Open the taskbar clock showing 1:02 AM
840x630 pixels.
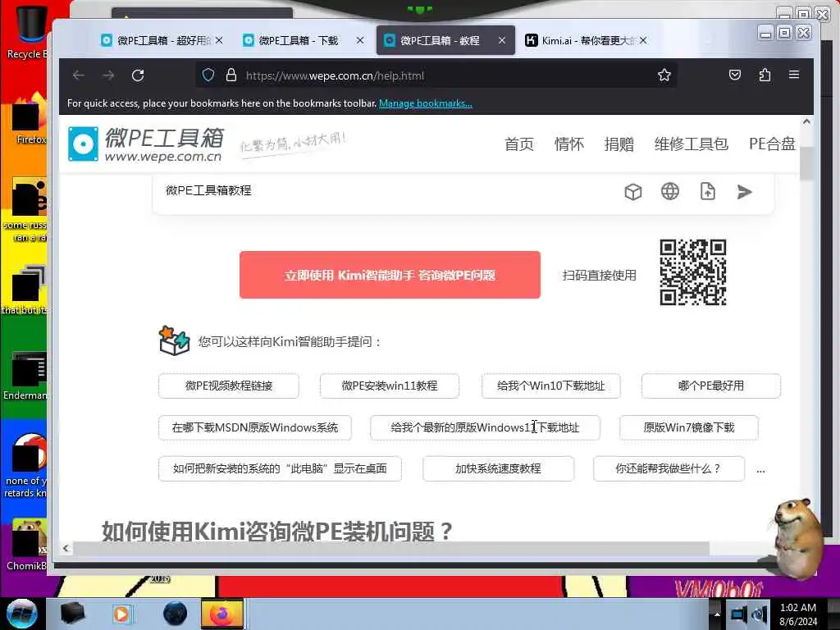click(798, 614)
